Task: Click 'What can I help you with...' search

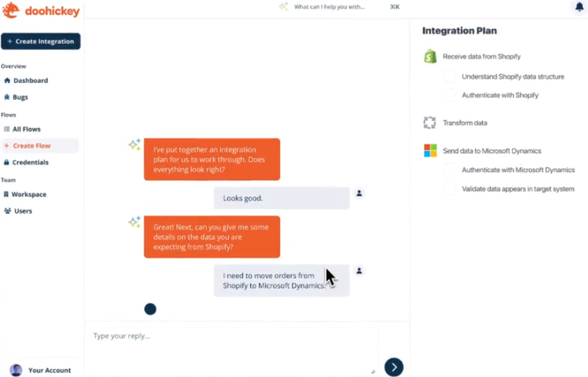Action: [x=329, y=6]
